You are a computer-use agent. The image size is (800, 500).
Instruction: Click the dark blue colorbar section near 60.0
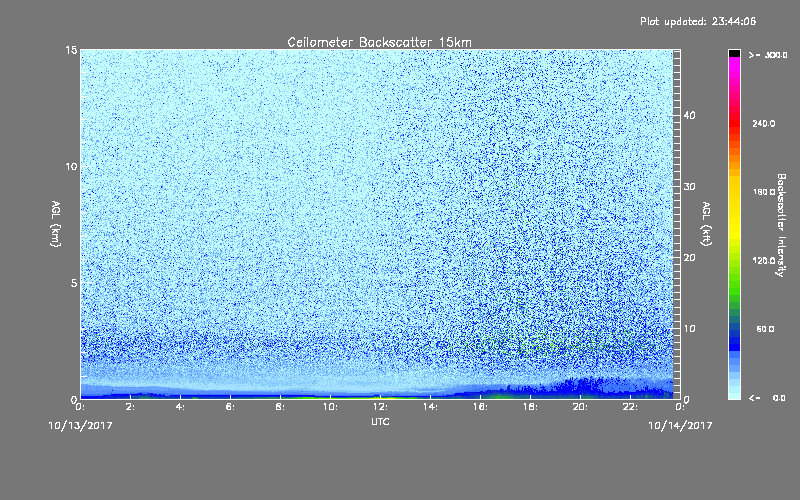734,337
